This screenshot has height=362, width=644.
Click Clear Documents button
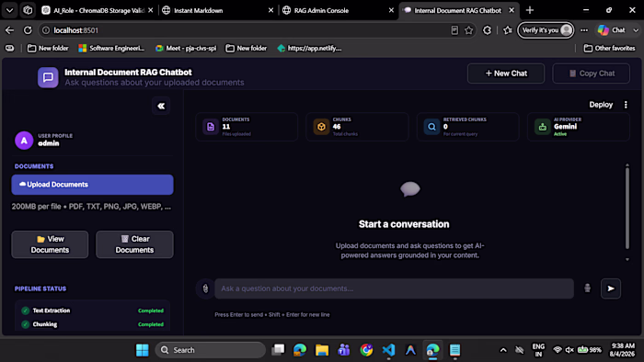coord(134,244)
